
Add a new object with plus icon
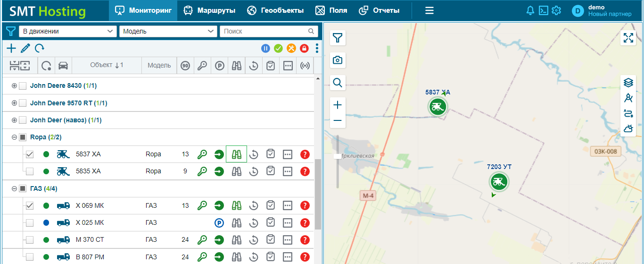click(x=11, y=48)
